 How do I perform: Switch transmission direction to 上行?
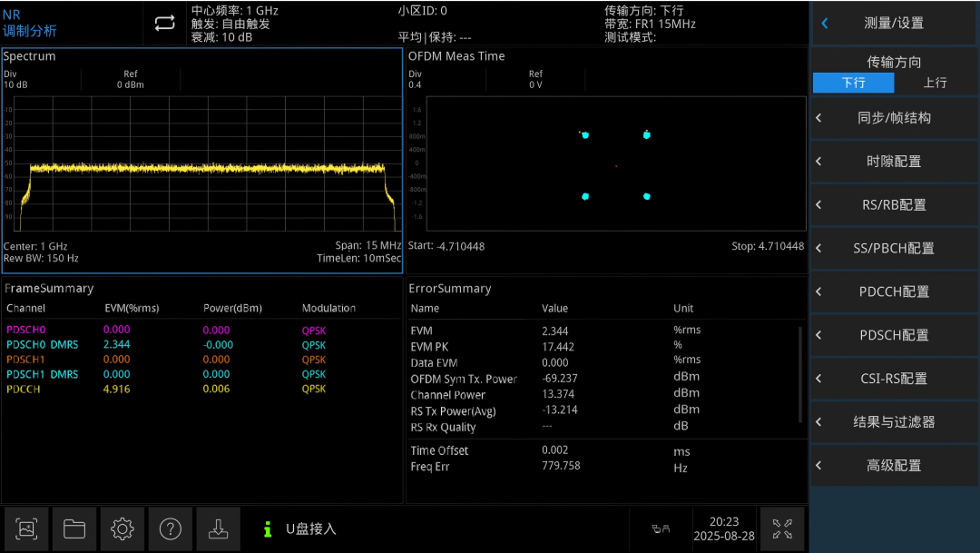pos(935,83)
